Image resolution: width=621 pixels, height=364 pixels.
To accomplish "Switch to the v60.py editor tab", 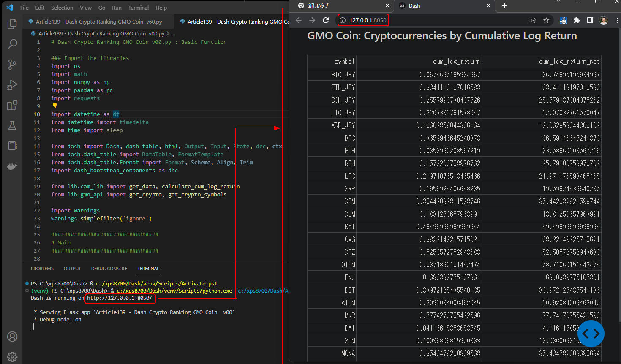I will pos(98,22).
